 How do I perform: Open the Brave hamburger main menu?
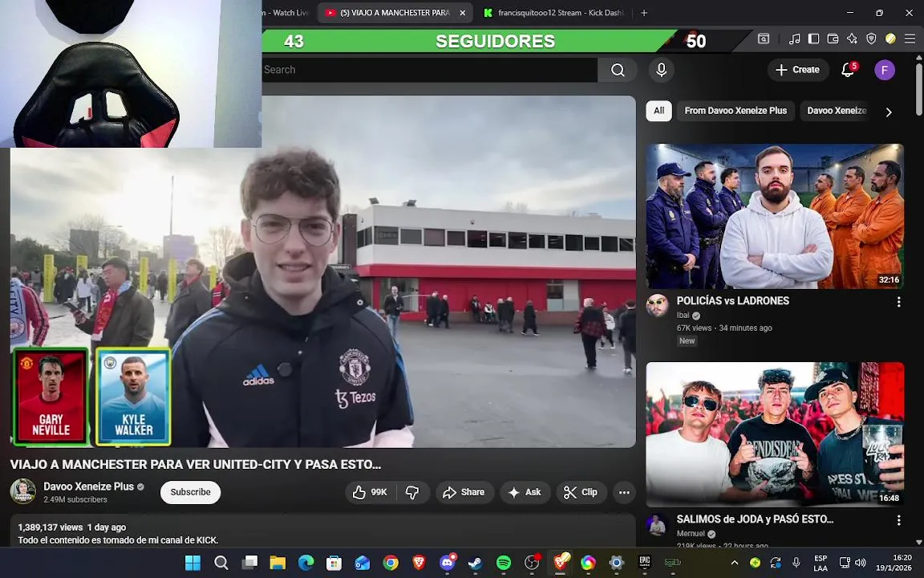point(910,39)
